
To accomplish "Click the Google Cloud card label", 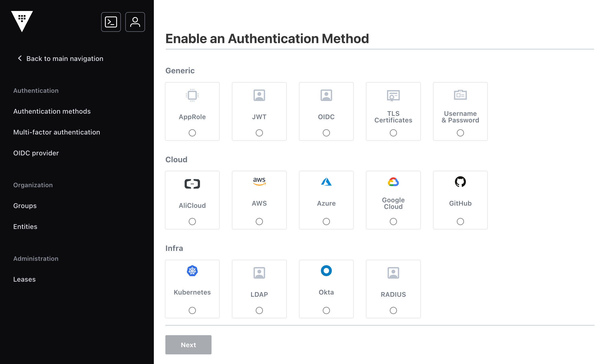I will click(x=393, y=203).
